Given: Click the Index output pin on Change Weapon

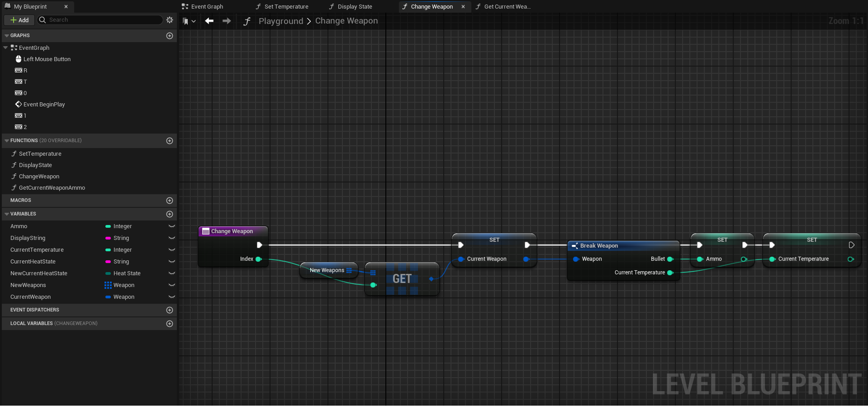Looking at the screenshot, I should pyautogui.click(x=259, y=259).
